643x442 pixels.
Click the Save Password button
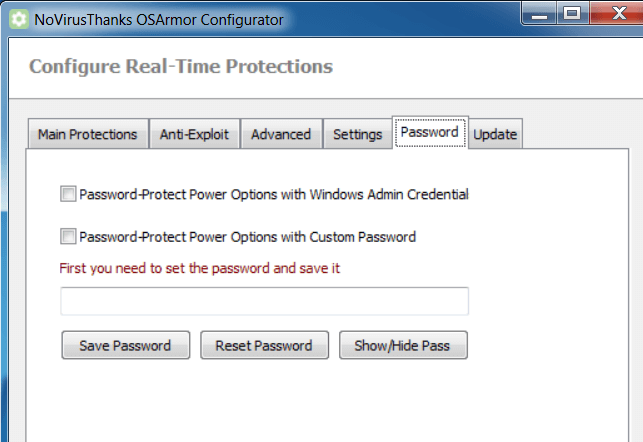click(125, 345)
